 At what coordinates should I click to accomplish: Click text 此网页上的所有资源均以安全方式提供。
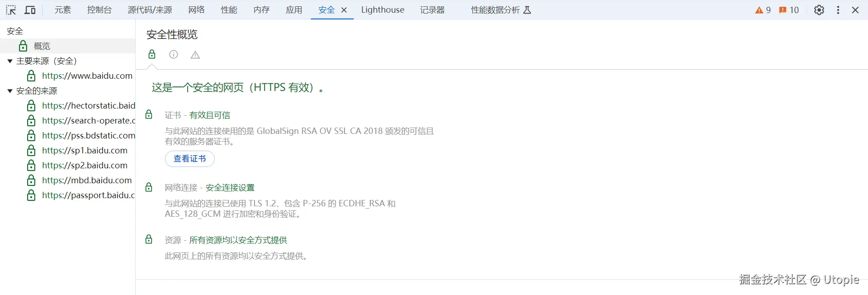pos(236,256)
